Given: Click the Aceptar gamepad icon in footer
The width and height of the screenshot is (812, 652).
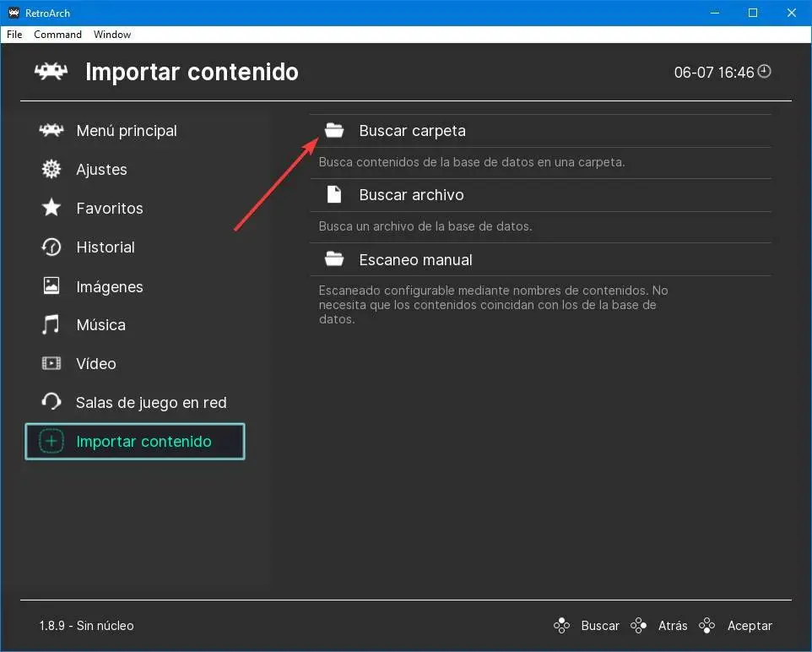Looking at the screenshot, I should coord(706,626).
